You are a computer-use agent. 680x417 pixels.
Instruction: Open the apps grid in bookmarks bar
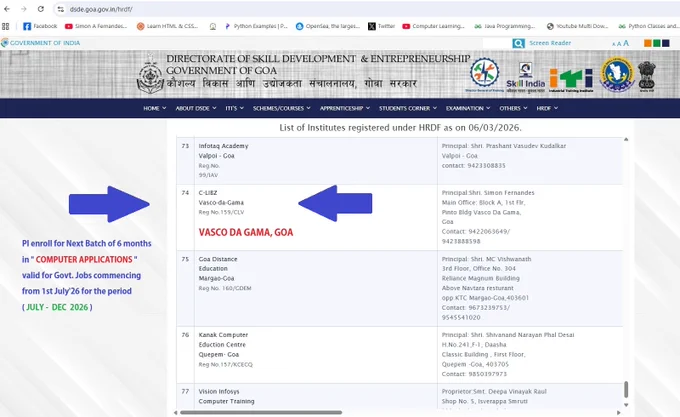6,26
